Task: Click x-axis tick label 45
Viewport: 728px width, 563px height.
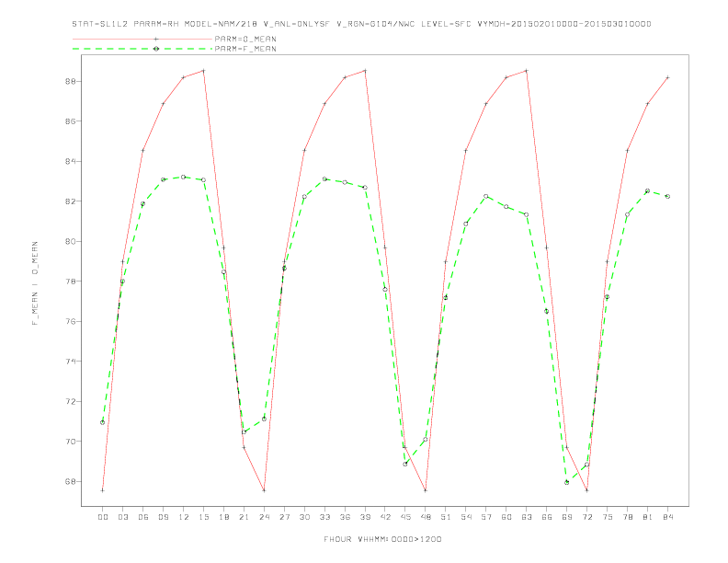Action: pyautogui.click(x=405, y=517)
